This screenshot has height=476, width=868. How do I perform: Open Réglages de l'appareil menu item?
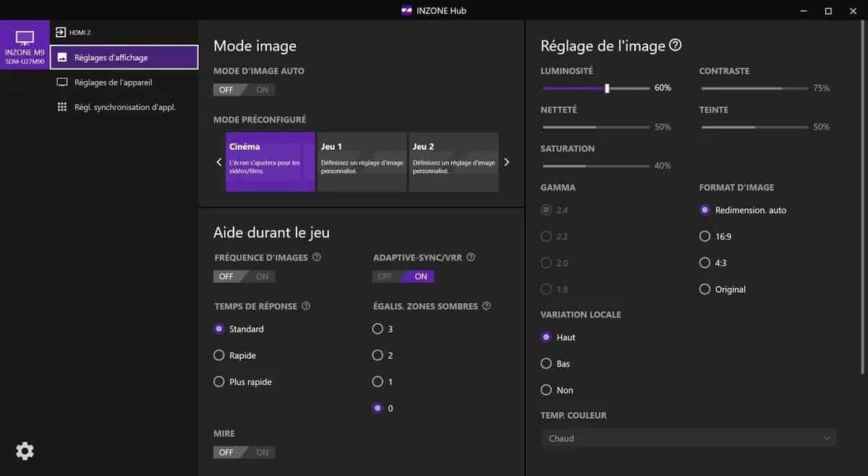(x=113, y=82)
